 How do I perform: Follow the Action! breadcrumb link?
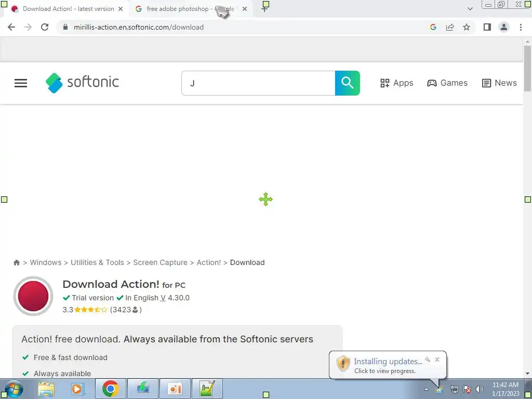click(x=209, y=262)
